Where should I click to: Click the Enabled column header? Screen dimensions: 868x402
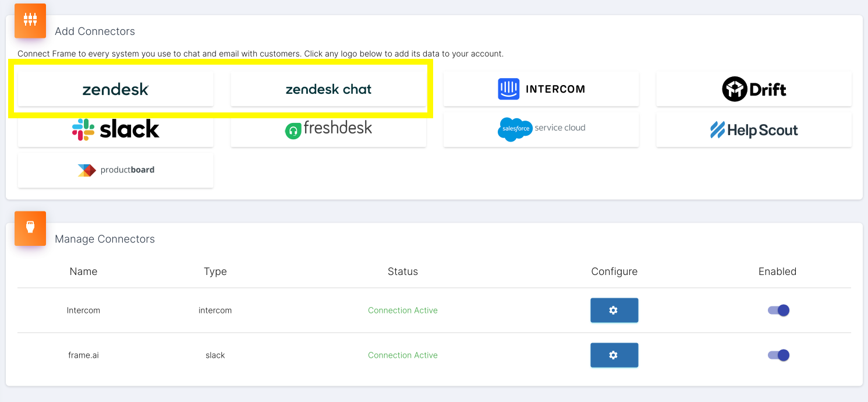[777, 271]
